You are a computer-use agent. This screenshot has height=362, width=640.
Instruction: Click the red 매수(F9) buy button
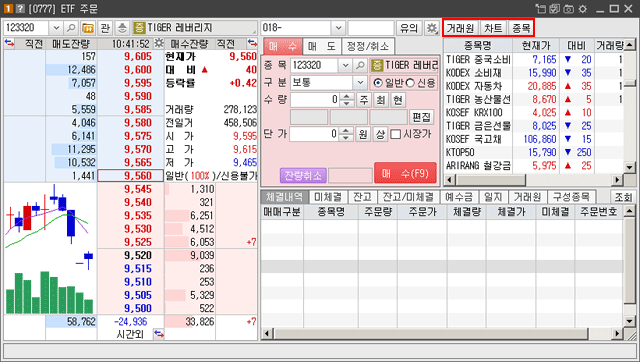point(405,173)
